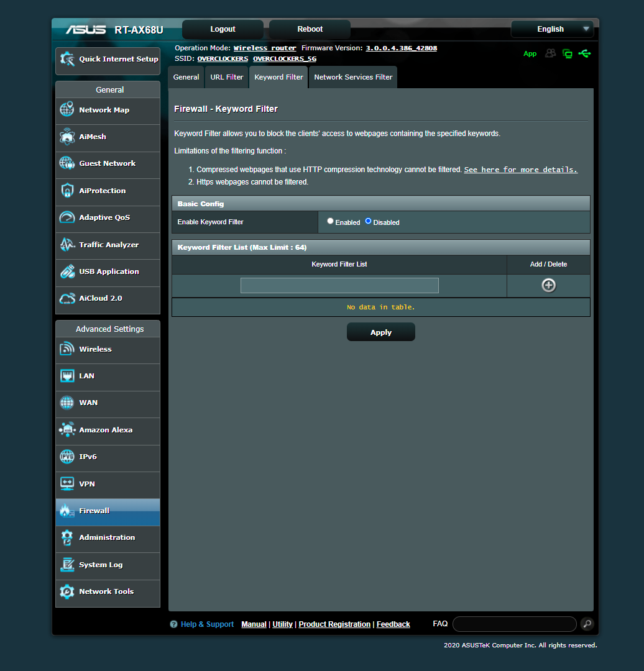Image resolution: width=644 pixels, height=671 pixels.
Task: Click the Wireless settings icon
Action: [x=67, y=349]
